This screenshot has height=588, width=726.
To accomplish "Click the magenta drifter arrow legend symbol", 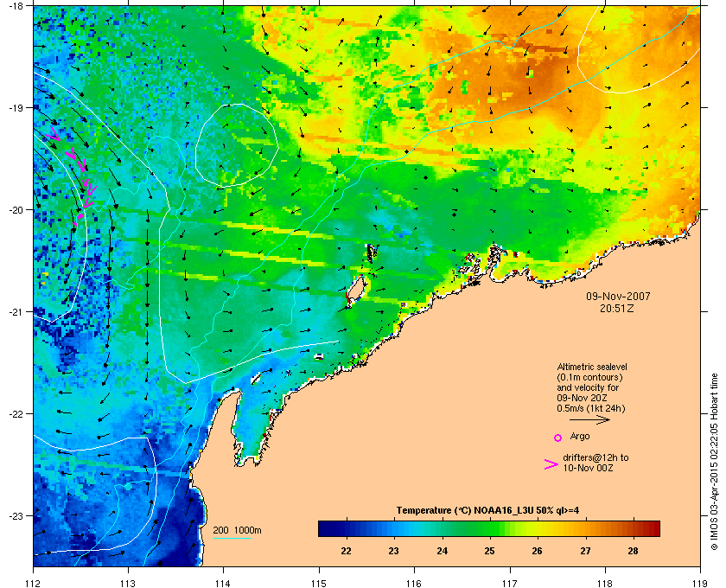I will click(x=551, y=464).
